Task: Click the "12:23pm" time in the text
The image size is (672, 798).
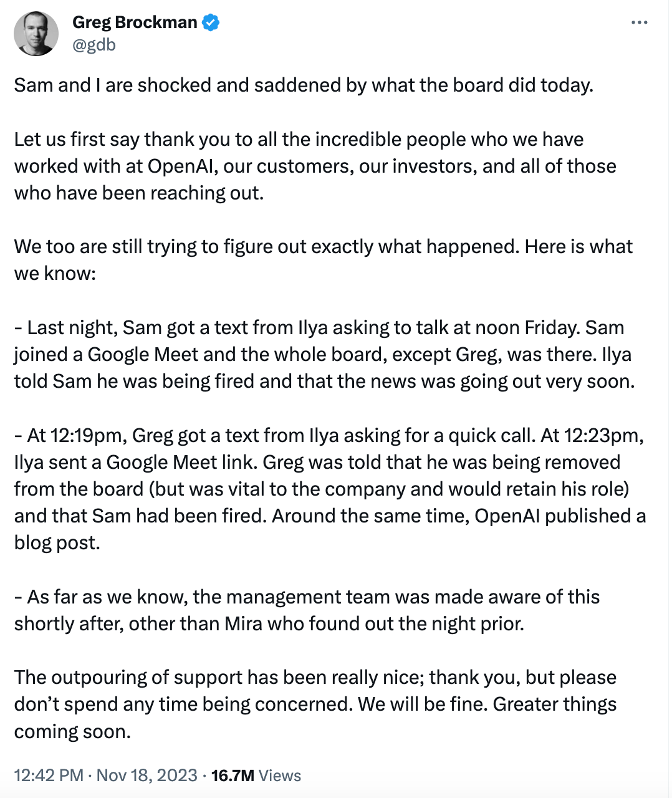Action: click(603, 435)
